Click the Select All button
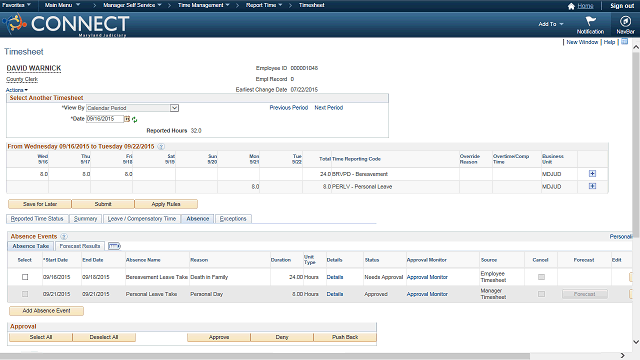The image size is (640, 360). point(40,337)
